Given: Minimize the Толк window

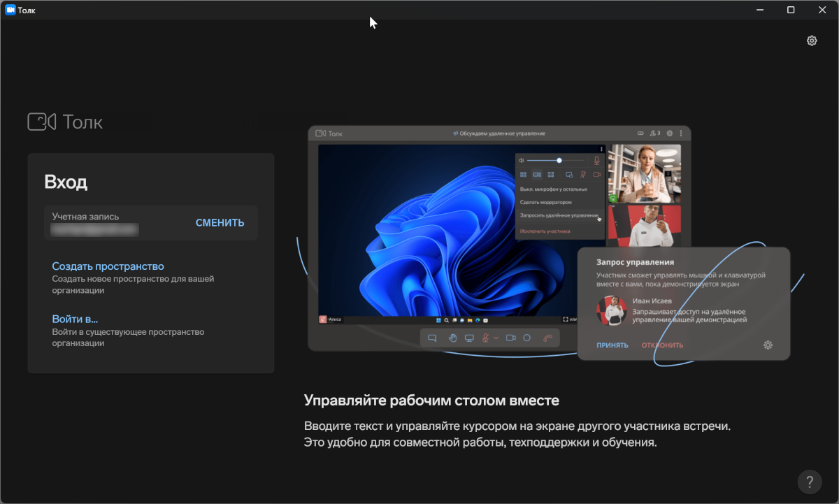Looking at the screenshot, I should 760,10.
